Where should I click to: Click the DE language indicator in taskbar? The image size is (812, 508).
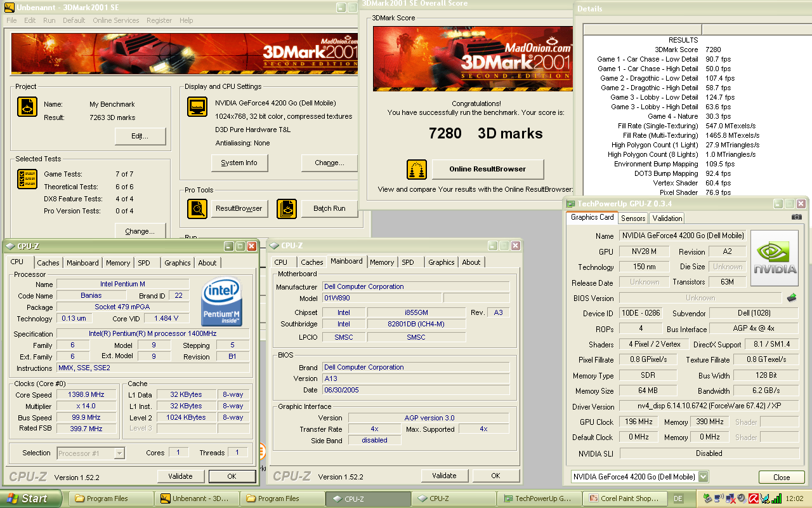(x=678, y=498)
